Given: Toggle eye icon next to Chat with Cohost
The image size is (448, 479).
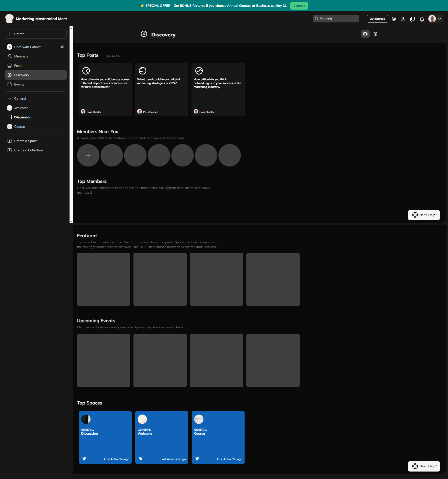Looking at the screenshot, I should [x=62, y=47].
